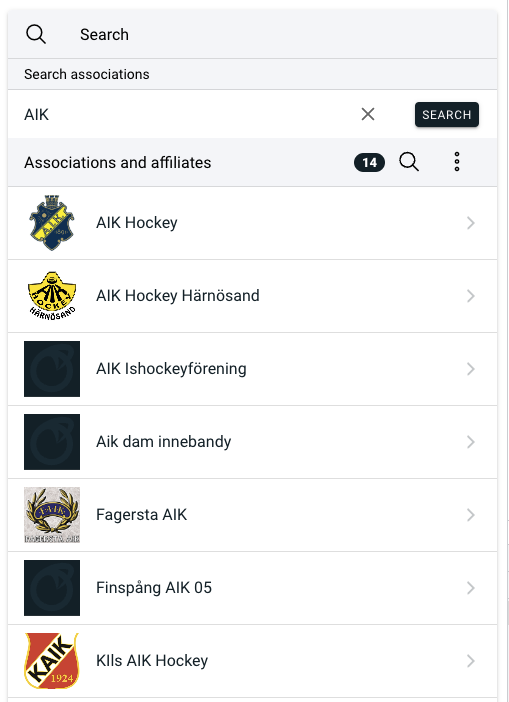Click the AIK Hockey crest logo
509x702 pixels.
tap(52, 223)
